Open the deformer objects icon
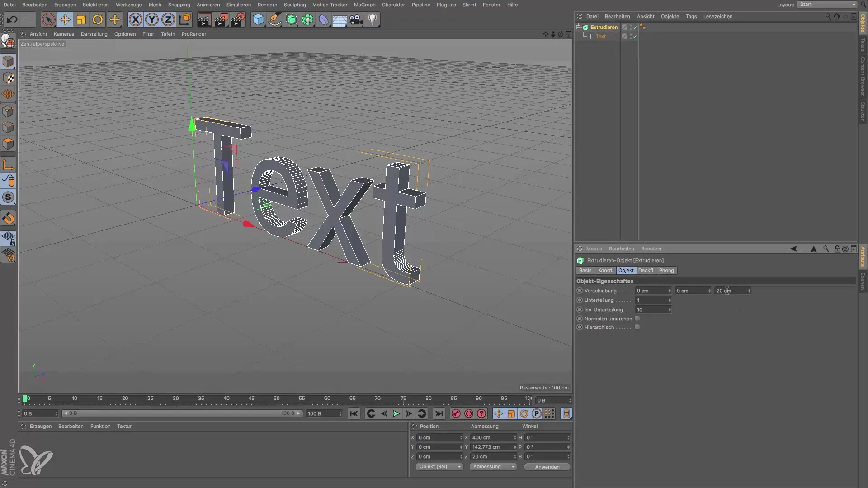868x488 pixels. (324, 20)
